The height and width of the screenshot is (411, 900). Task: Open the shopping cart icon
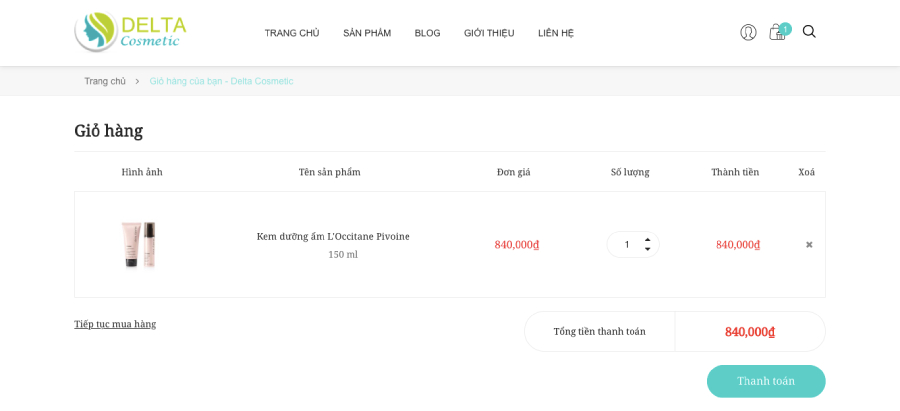pyautogui.click(x=777, y=32)
